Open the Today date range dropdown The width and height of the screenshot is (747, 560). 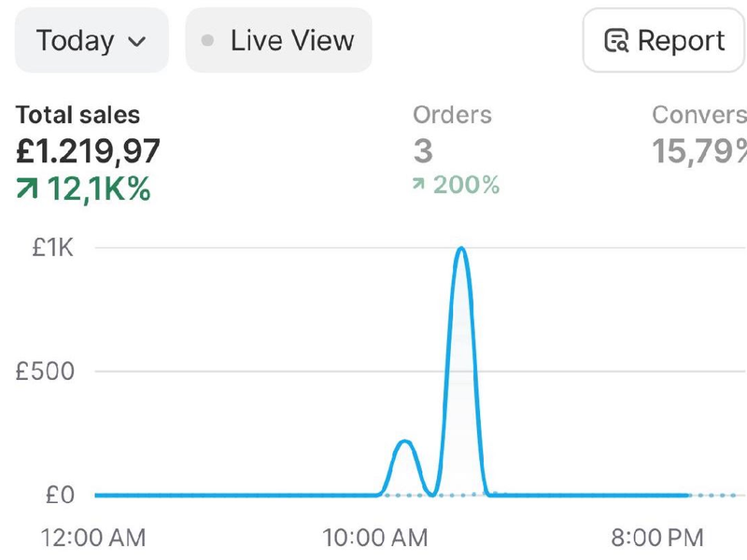point(92,41)
